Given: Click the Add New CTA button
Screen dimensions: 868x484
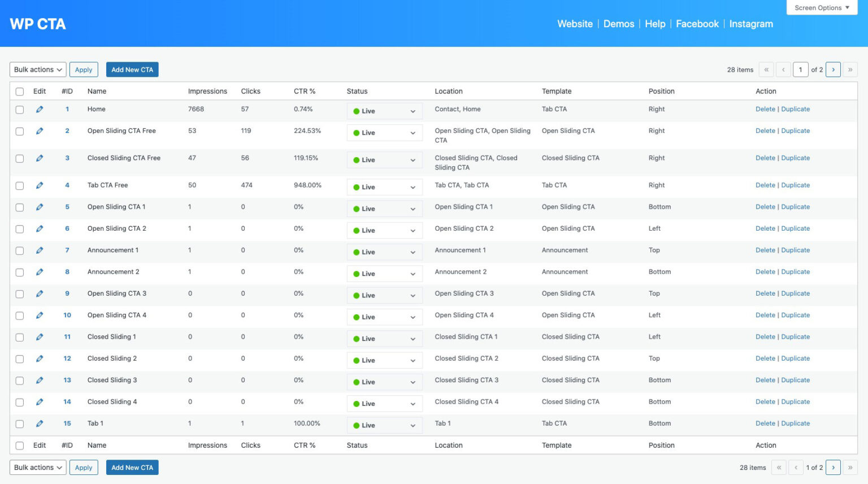Looking at the screenshot, I should (x=132, y=69).
